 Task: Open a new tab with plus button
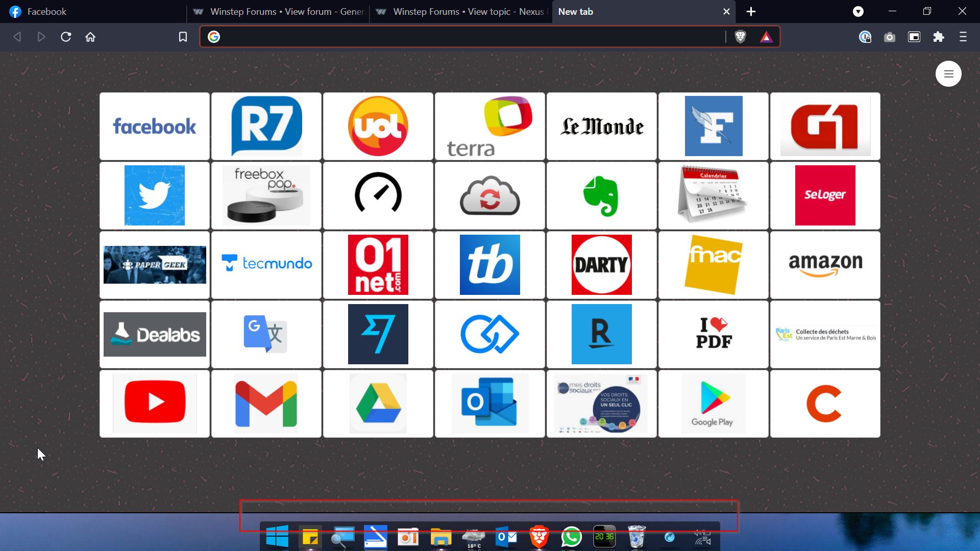(x=751, y=11)
